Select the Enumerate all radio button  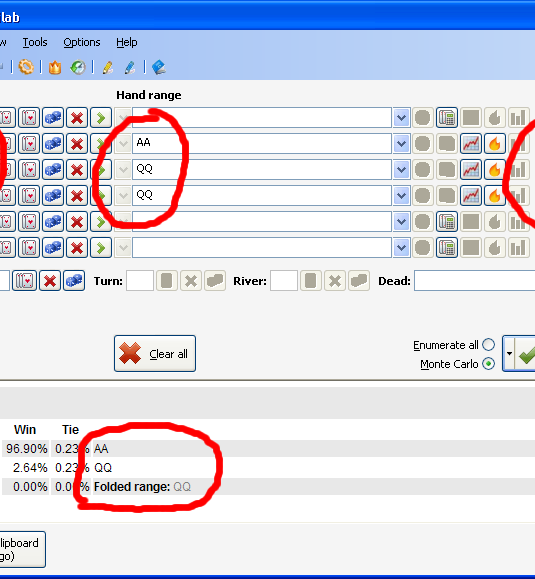point(488,345)
